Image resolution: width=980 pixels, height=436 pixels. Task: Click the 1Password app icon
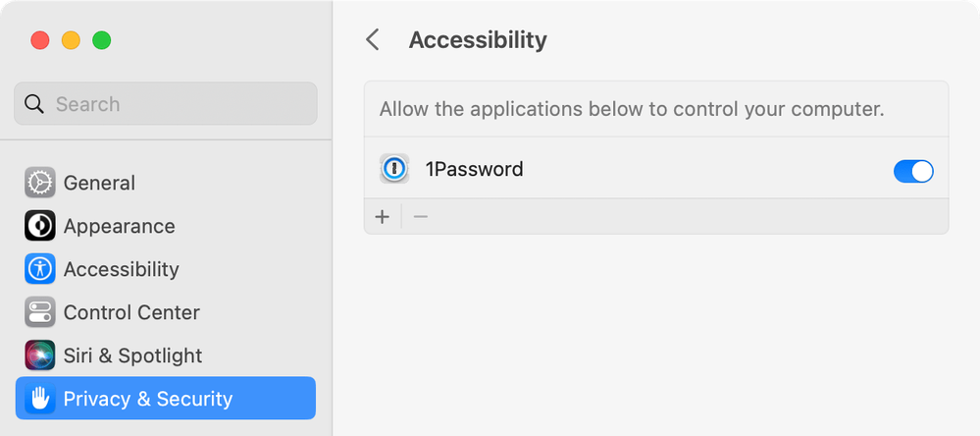point(394,169)
